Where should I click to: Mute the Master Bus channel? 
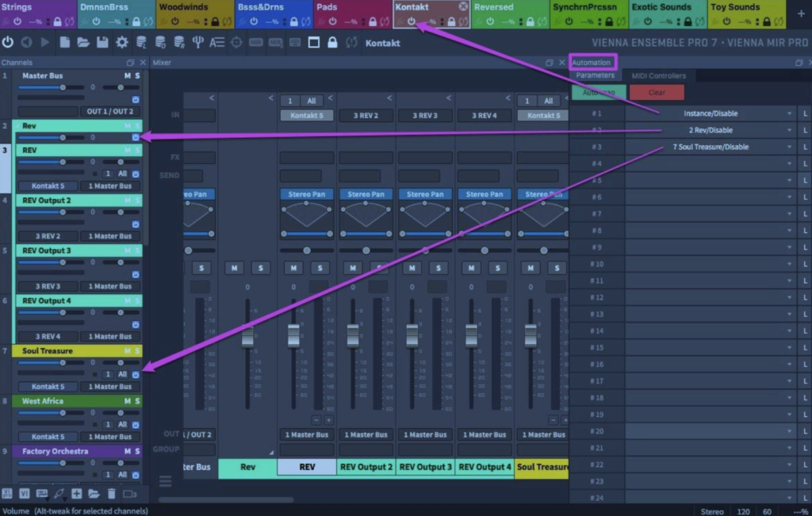128,75
